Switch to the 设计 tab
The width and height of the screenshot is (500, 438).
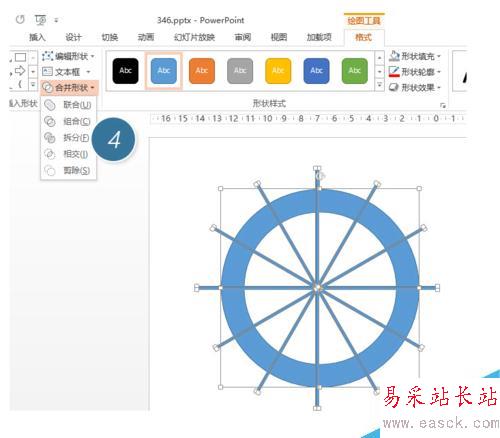(73, 37)
